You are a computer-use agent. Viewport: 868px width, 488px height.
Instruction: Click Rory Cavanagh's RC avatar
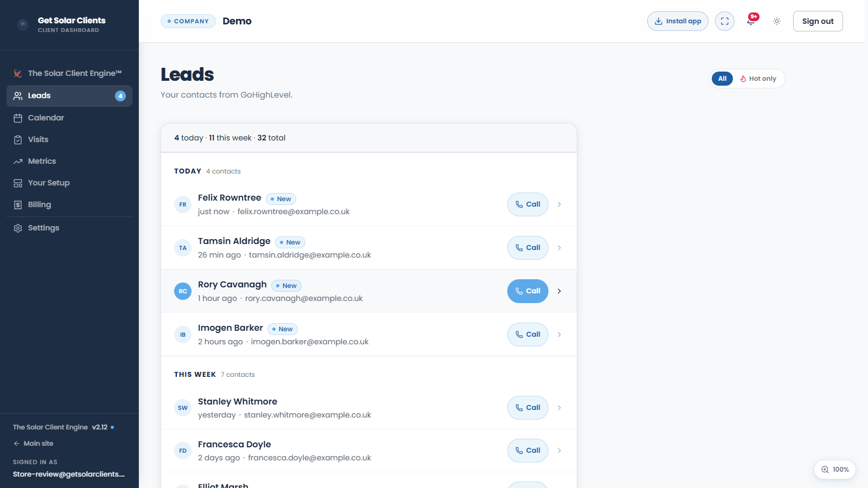(x=183, y=291)
